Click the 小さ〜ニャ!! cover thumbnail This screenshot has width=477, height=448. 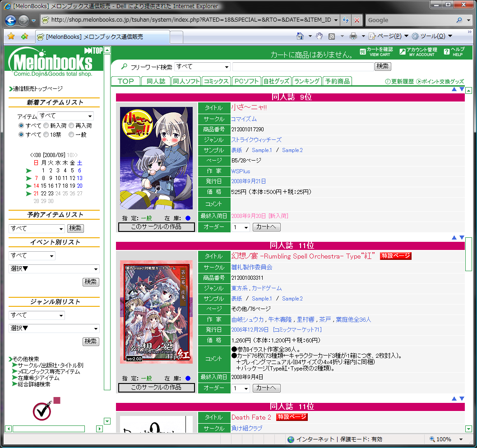(156, 158)
